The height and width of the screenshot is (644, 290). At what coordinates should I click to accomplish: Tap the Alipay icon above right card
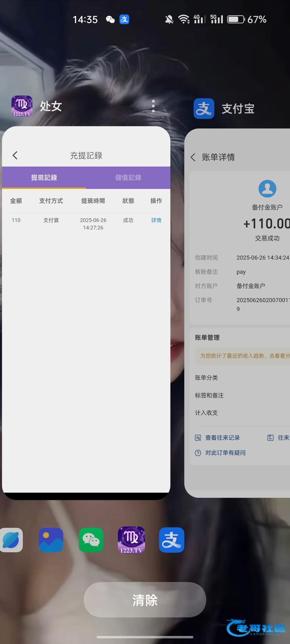click(x=204, y=108)
